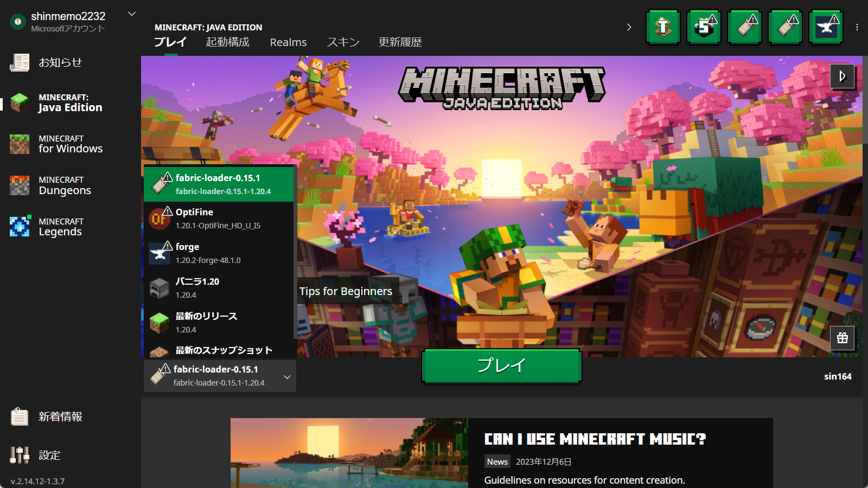Screen dimensions: 868x488
Task: Click the main page vertical scrollbar
Action: click(x=865, y=100)
